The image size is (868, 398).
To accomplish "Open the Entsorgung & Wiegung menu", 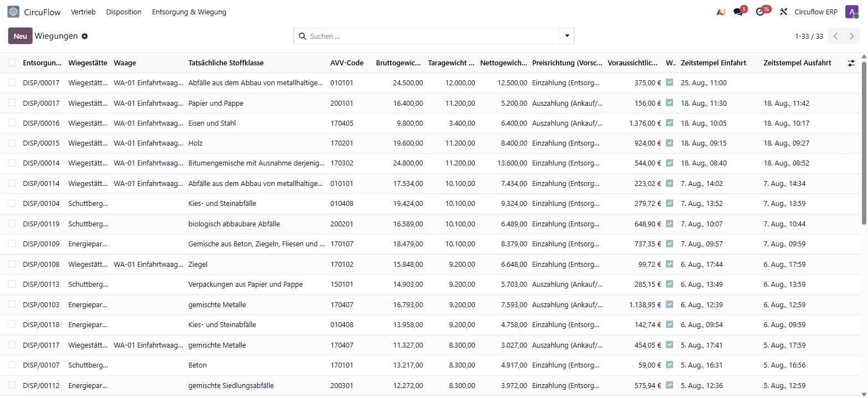I will 189,12.
